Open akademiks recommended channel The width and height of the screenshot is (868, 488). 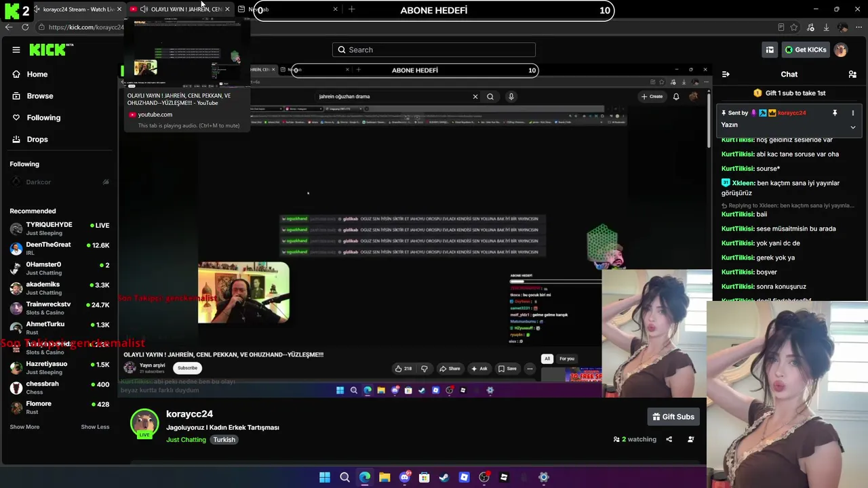tap(60, 288)
